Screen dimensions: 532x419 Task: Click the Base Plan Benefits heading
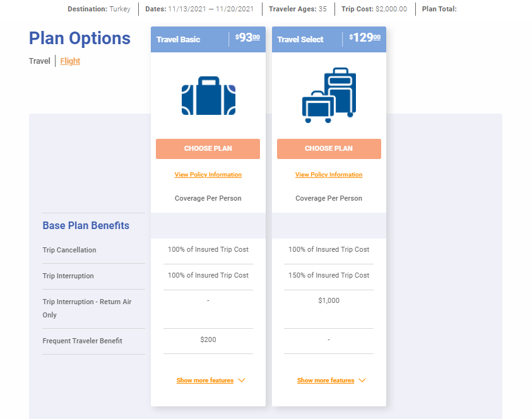pyautogui.click(x=86, y=226)
